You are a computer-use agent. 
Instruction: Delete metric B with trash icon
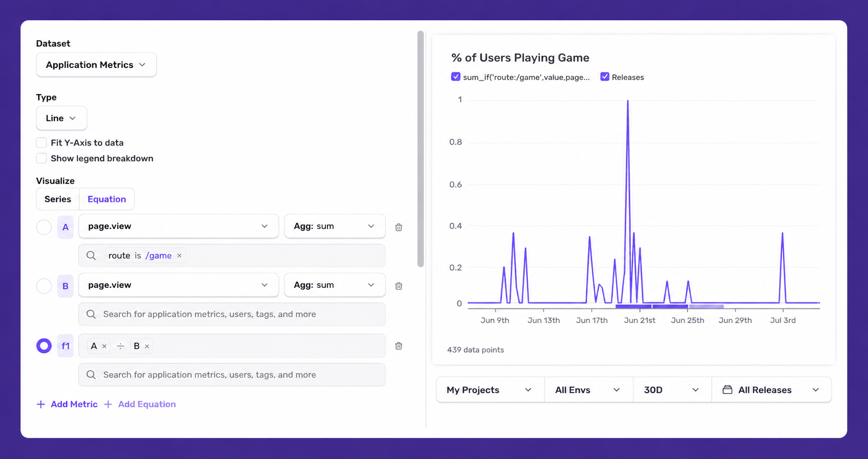(x=399, y=286)
